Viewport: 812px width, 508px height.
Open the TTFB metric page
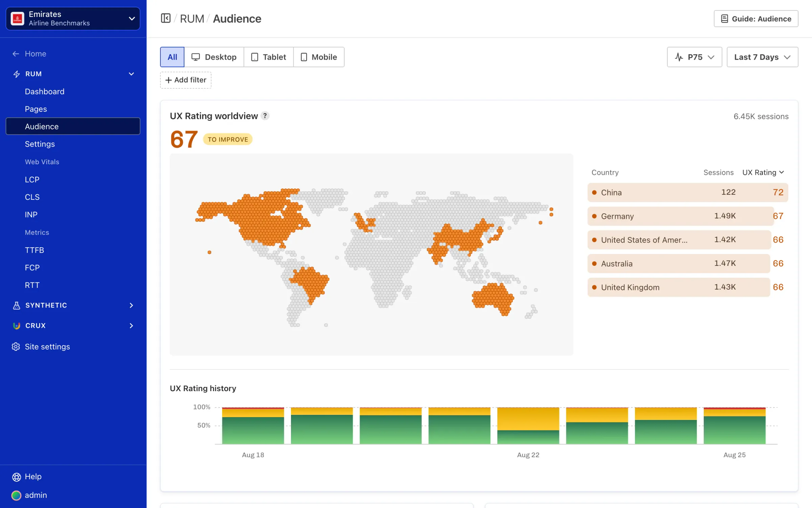[35, 250]
